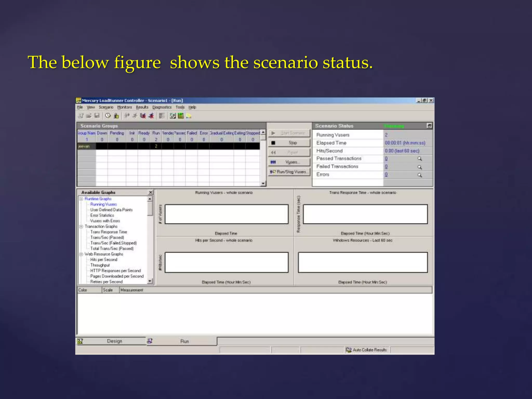Click the gray grid toolbar icon
This screenshot has height=399, width=532.
pyautogui.click(x=162, y=116)
